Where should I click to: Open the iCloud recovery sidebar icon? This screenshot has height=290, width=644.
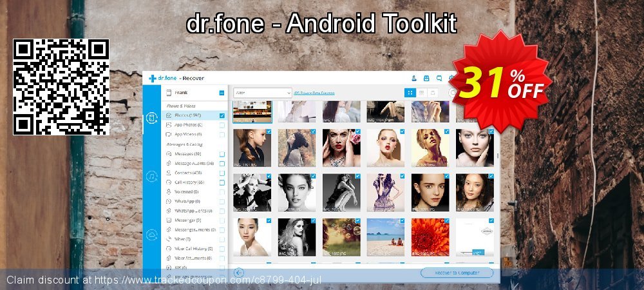(151, 235)
